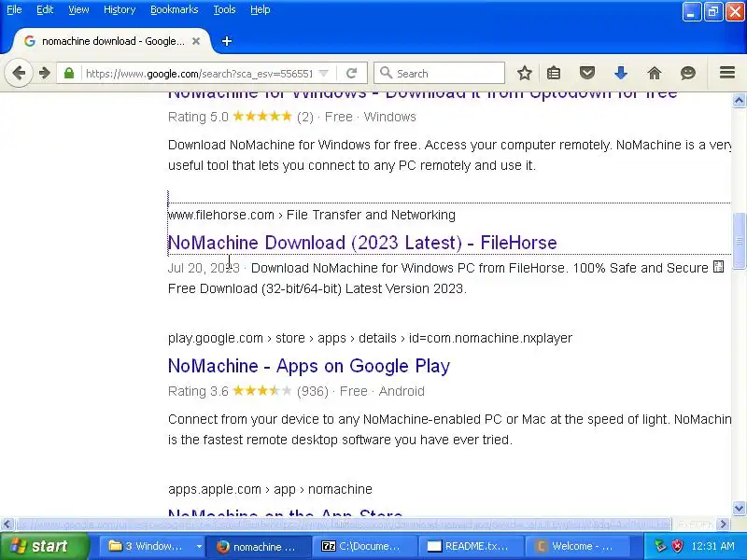747x560 pixels.
Task: Open the Bookmarks menu
Action: (x=175, y=9)
